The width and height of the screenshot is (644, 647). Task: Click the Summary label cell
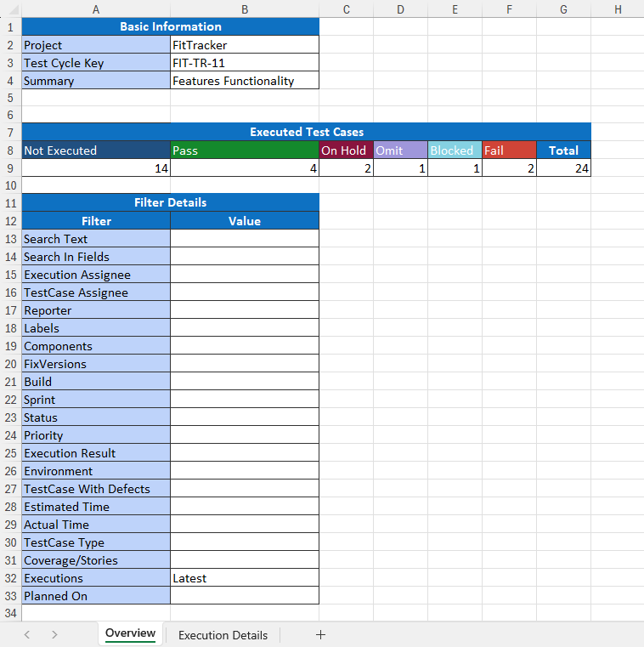click(96, 81)
